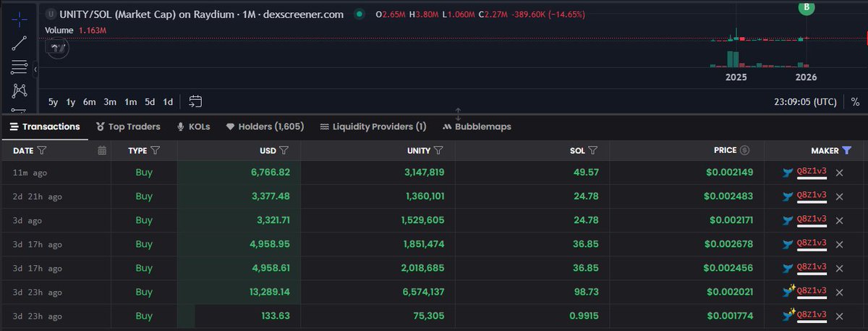Toggle percent scale mode
Image resolution: width=868 pixels, height=331 pixels.
(x=855, y=102)
